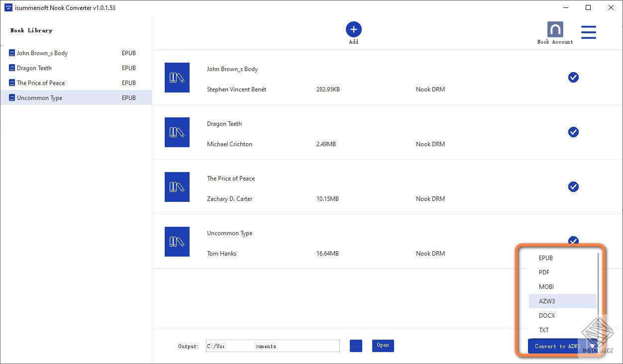The height and width of the screenshot is (364, 623).
Task: Choose DOCX from the format list
Action: point(563,316)
